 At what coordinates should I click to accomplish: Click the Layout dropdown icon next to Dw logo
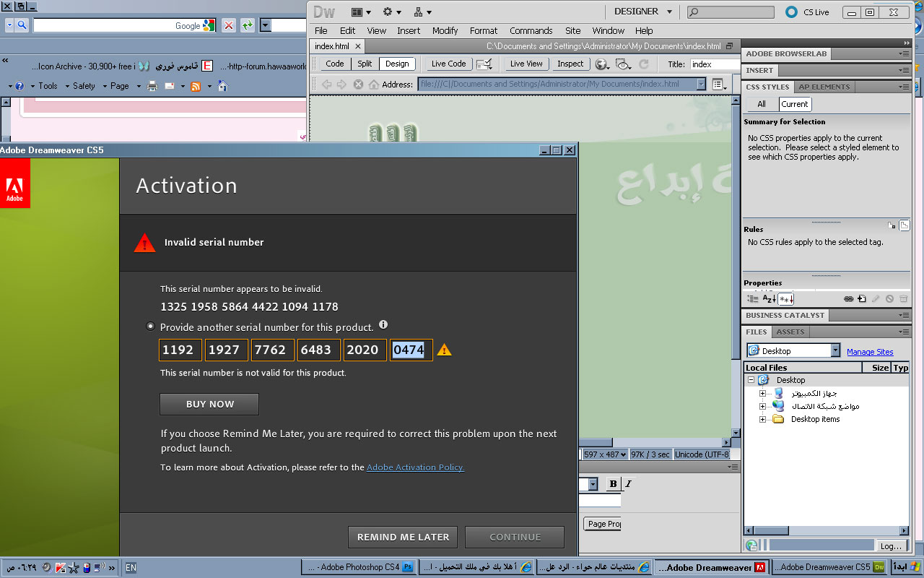(x=360, y=12)
